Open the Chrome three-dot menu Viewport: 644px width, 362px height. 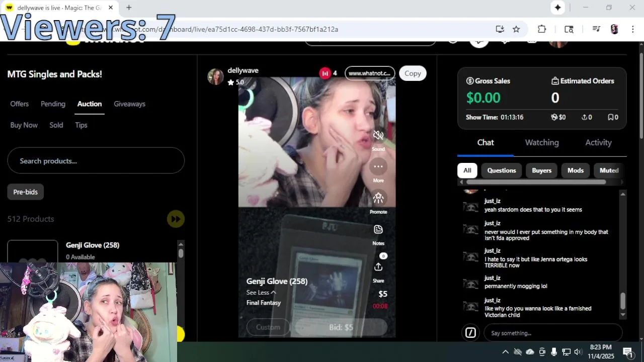coord(632,29)
